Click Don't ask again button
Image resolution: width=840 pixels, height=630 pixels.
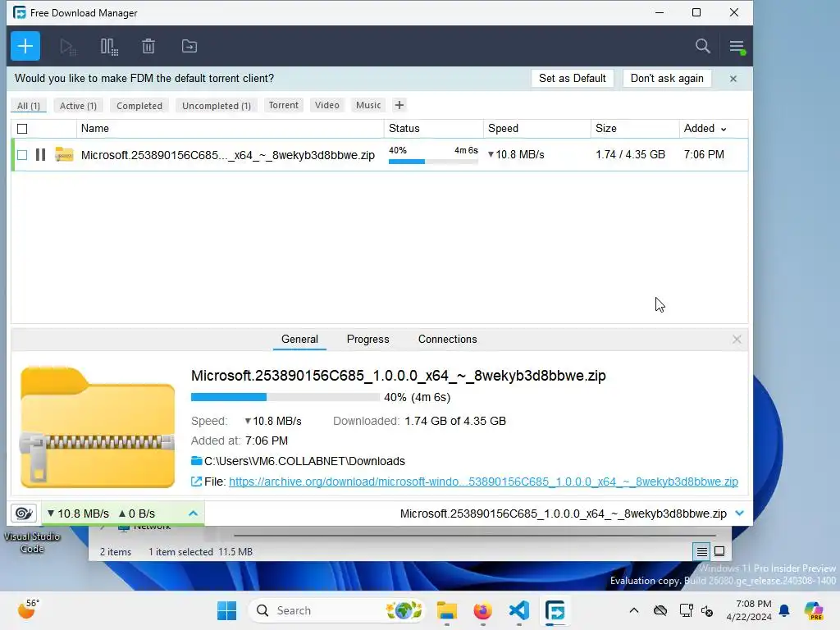[x=666, y=78]
